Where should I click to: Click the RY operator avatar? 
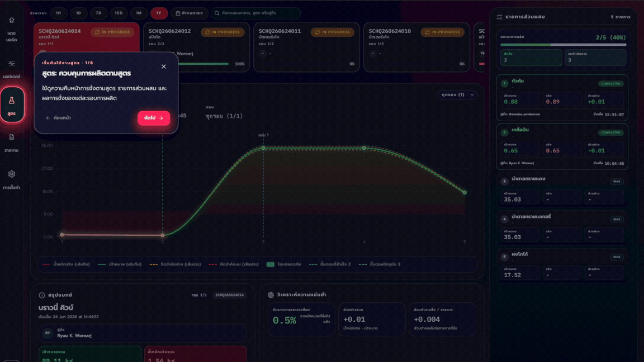tap(48, 334)
